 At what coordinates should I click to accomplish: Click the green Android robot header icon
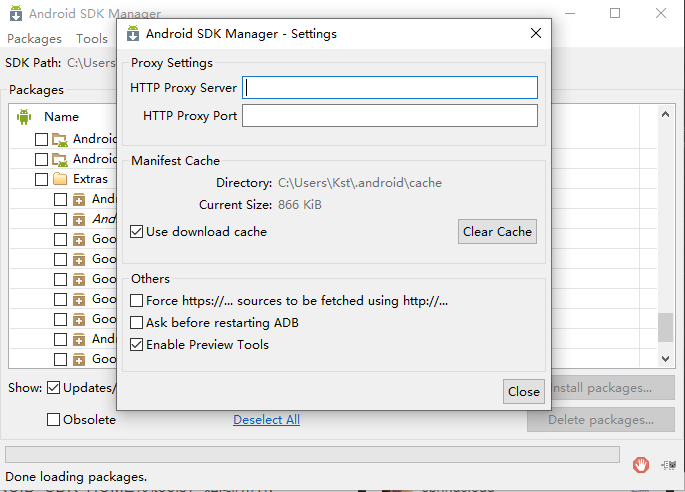24,117
